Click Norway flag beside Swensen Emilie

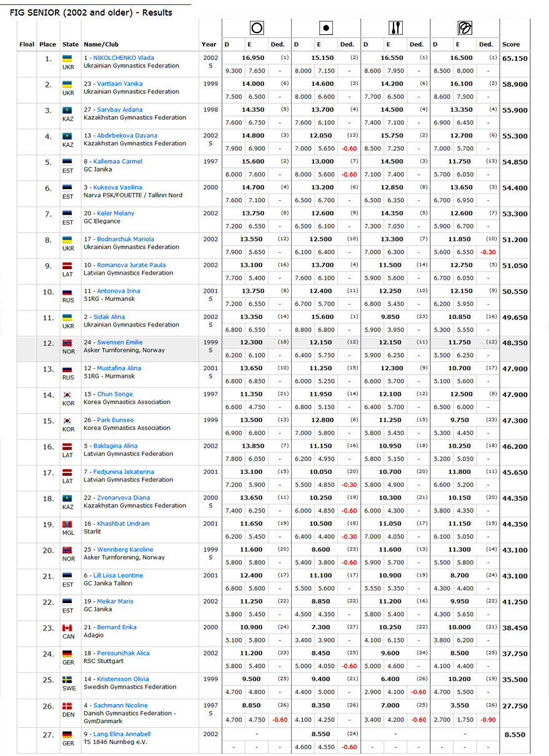(67, 343)
